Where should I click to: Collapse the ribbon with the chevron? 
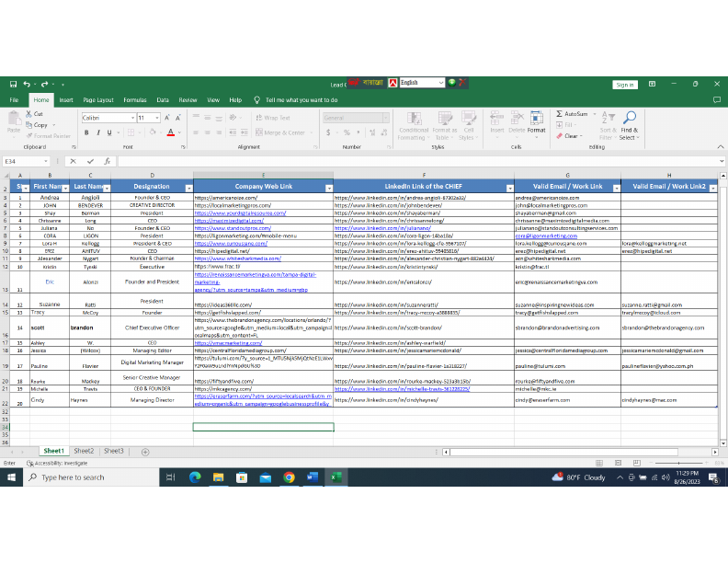pyautogui.click(x=720, y=147)
